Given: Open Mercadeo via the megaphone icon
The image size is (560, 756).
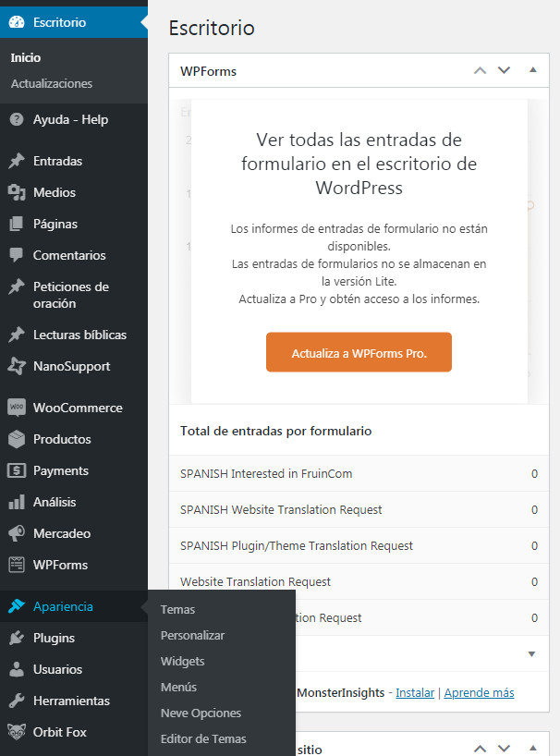Looking at the screenshot, I should click(x=16, y=533).
